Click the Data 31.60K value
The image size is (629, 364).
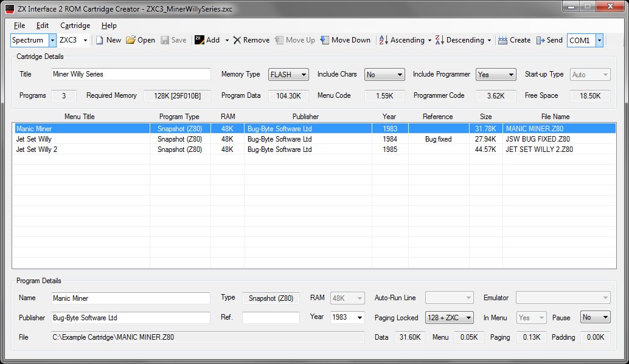tap(410, 337)
